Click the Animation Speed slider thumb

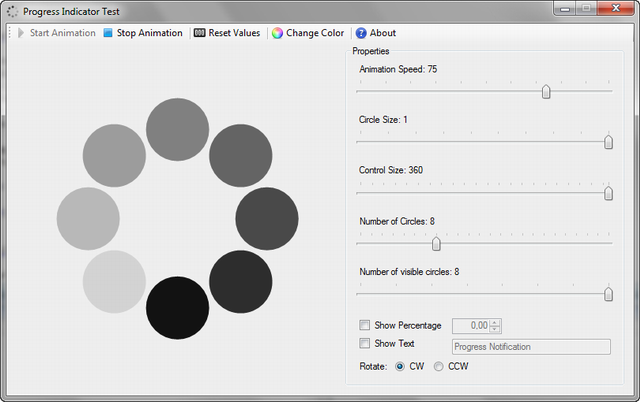coord(546,92)
